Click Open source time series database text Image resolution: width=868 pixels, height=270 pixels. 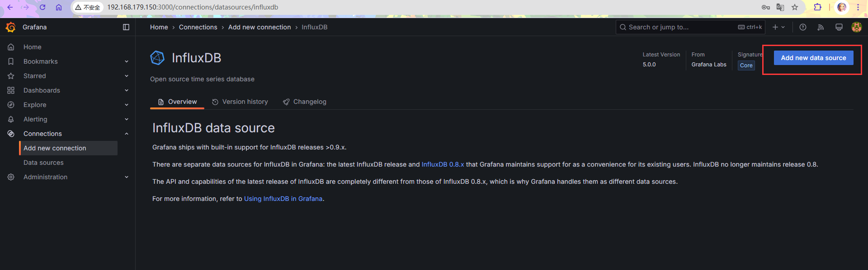point(202,79)
